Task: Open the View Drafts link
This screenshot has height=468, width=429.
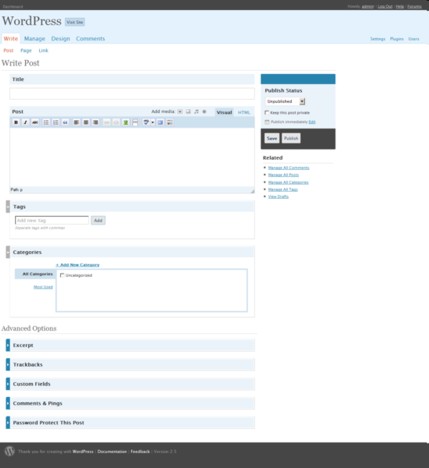Action: click(x=278, y=197)
